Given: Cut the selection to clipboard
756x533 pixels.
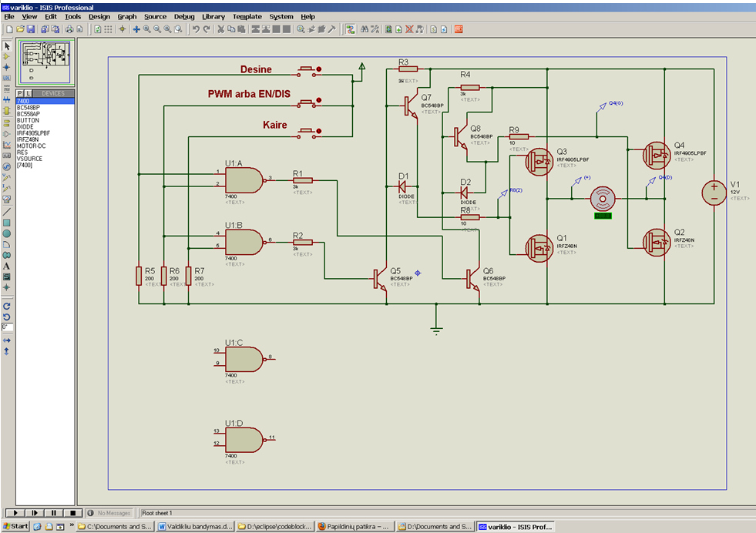Looking at the screenshot, I should [x=221, y=29].
